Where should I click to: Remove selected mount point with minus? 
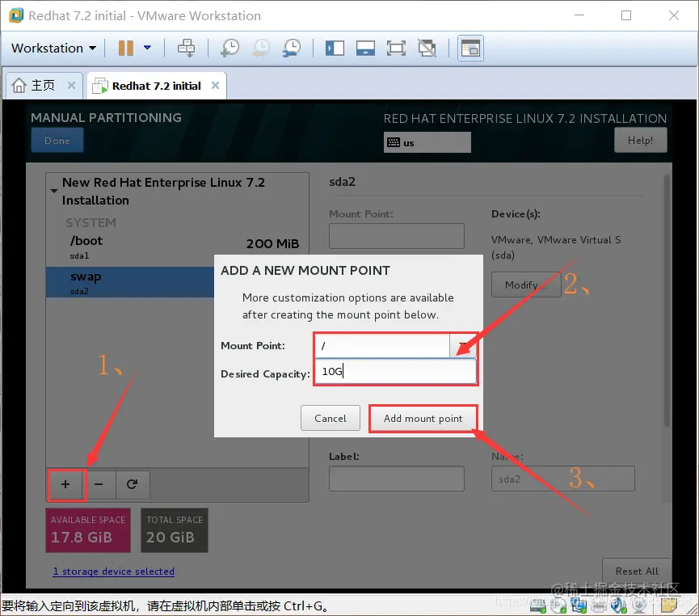tap(99, 484)
